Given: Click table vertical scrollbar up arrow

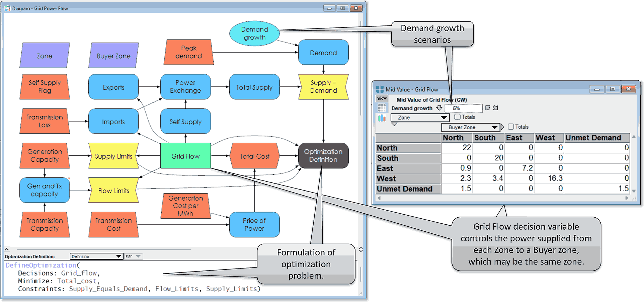Looking at the screenshot, I should click(634, 137).
